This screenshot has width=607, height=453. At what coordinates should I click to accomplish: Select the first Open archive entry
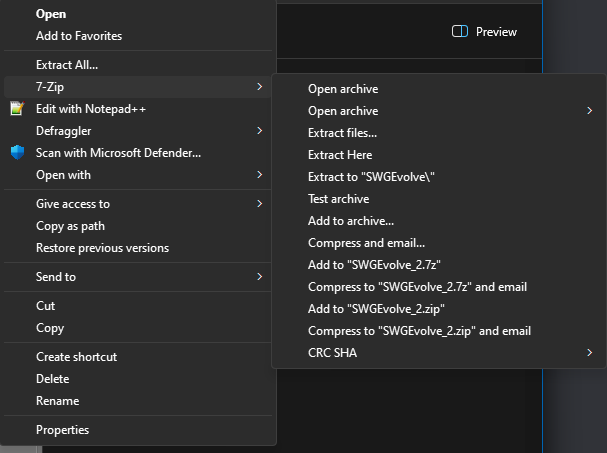(x=439, y=89)
